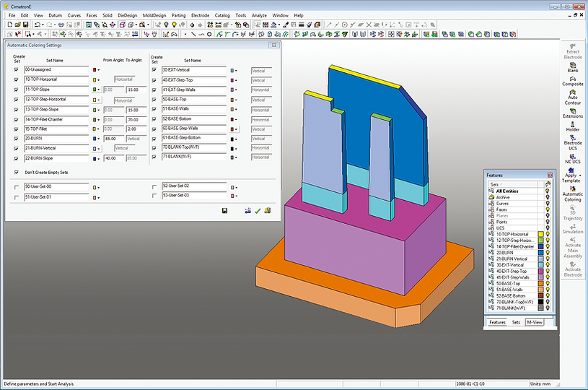
Task: Click the line sketch tool icon
Action: (x=193, y=34)
